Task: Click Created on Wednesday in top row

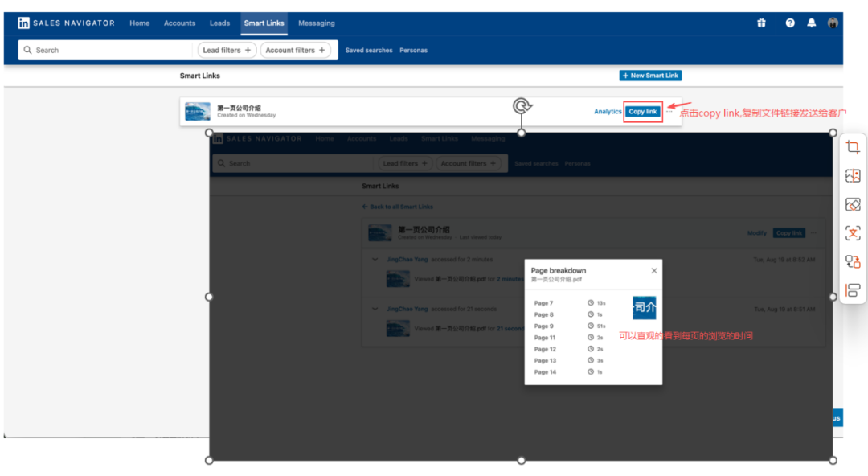Action: tap(247, 115)
